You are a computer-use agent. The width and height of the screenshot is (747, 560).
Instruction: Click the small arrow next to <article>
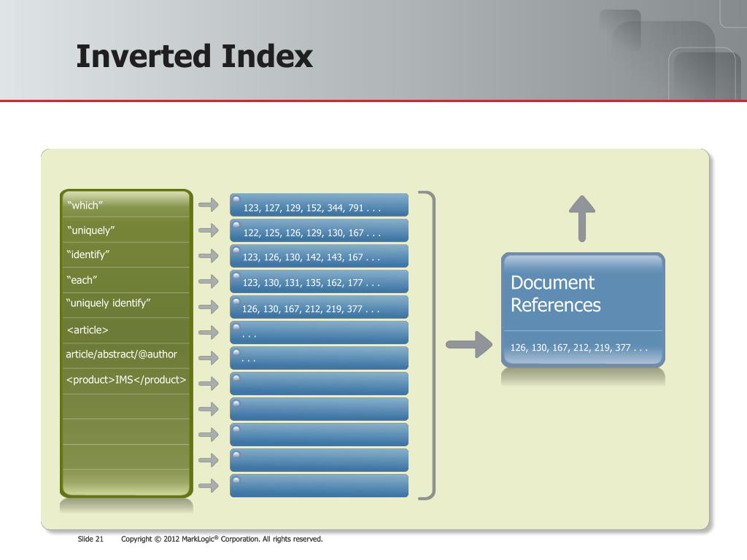(209, 332)
